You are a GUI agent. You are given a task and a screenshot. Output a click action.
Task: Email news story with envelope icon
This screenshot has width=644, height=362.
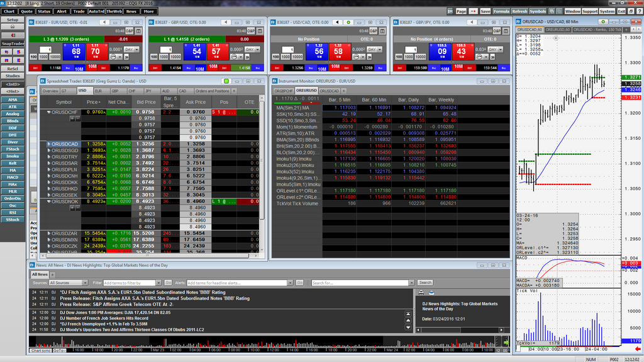coord(431,293)
